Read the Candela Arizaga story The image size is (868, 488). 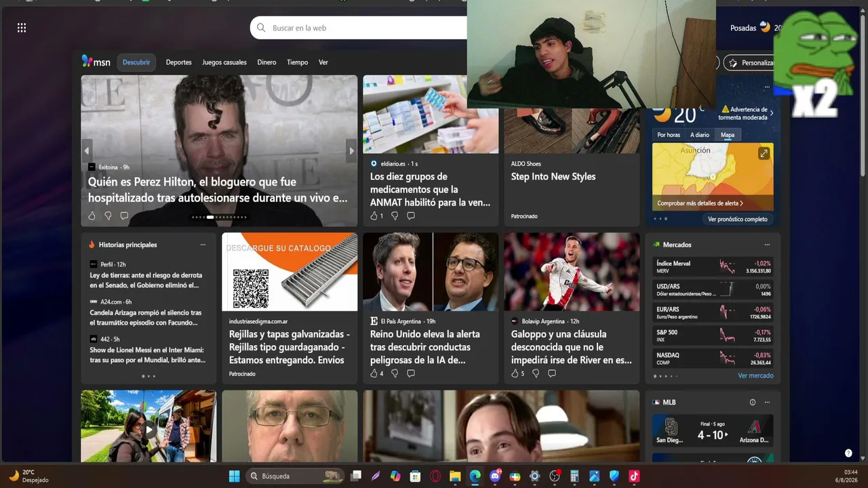click(x=146, y=317)
